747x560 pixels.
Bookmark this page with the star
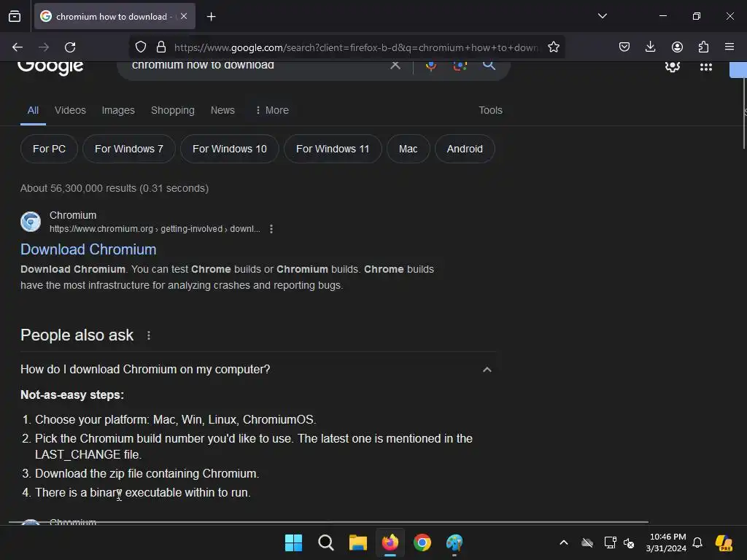coord(553,47)
